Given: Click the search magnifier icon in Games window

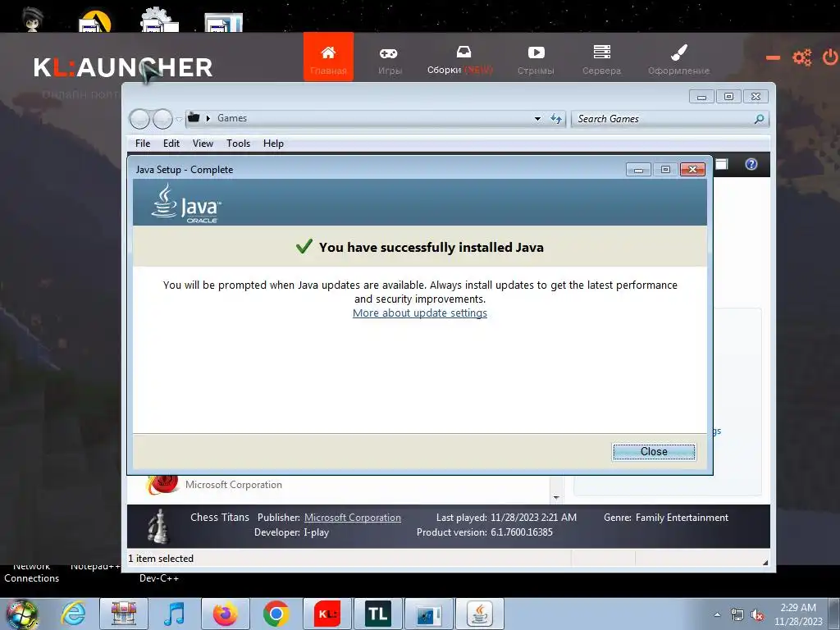Looking at the screenshot, I should pos(759,119).
